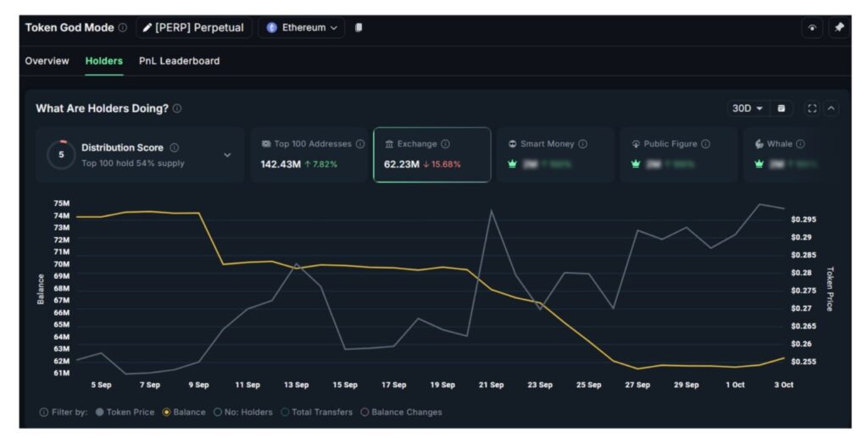Open the Ethereum chain dropdown

tap(303, 28)
